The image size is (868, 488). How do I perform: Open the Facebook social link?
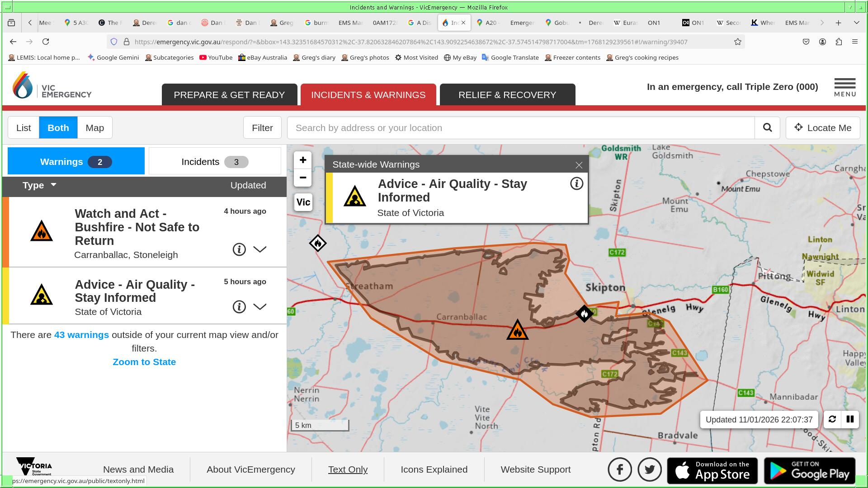click(x=619, y=469)
